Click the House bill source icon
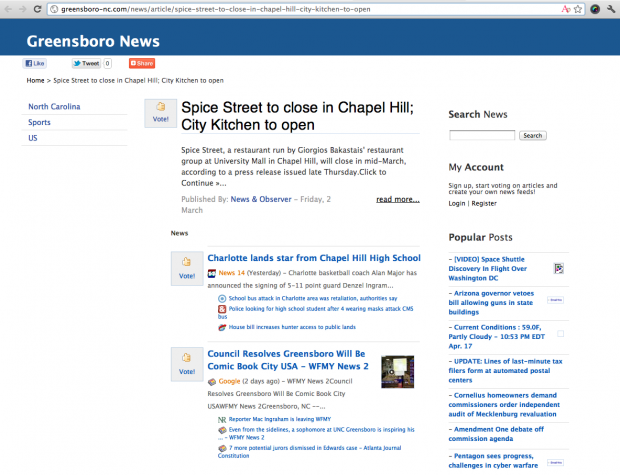 (222, 327)
